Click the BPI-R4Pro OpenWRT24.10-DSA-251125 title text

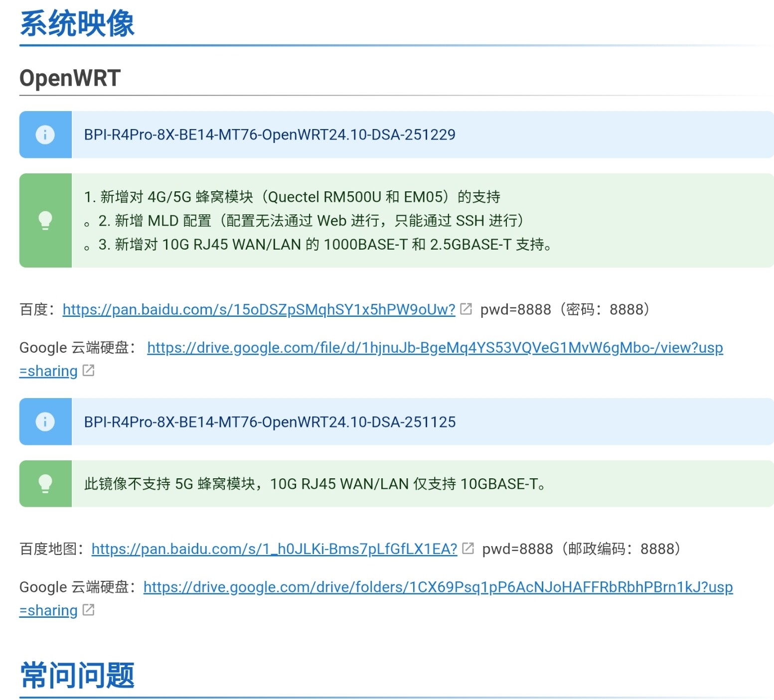point(269,422)
